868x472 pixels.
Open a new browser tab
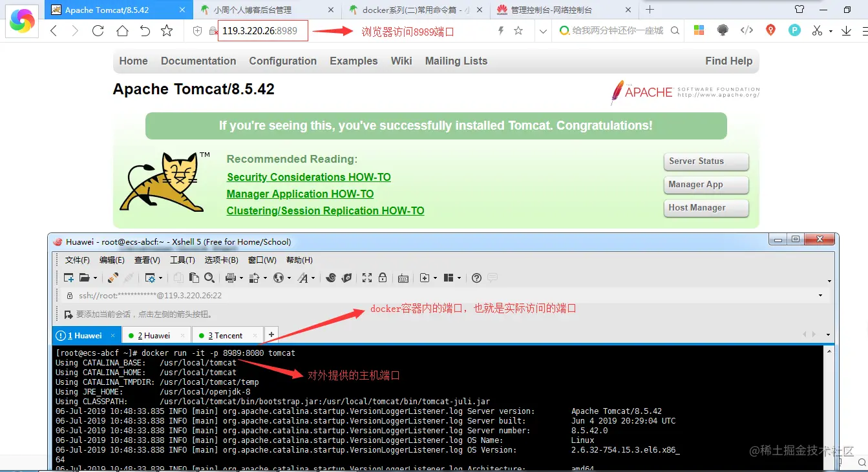click(650, 10)
